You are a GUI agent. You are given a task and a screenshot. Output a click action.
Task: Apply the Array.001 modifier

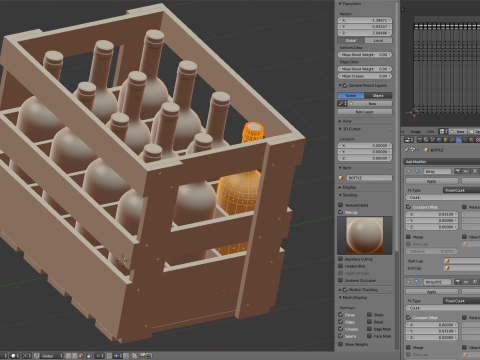tap(432, 292)
